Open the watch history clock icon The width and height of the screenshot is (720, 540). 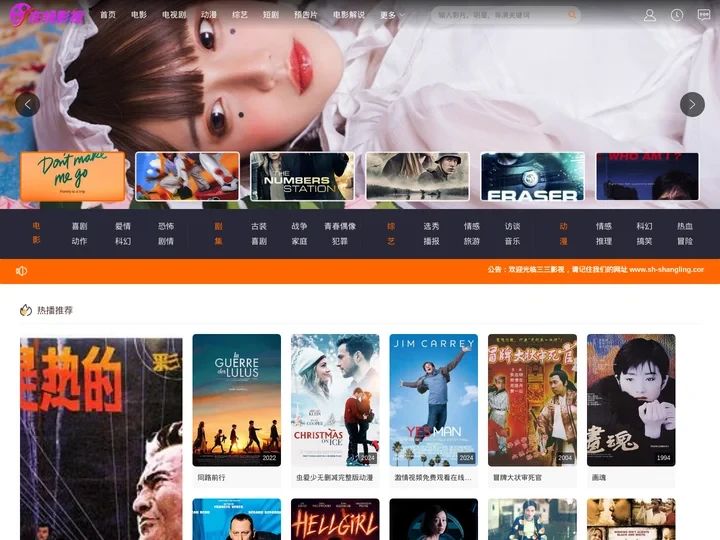(677, 15)
